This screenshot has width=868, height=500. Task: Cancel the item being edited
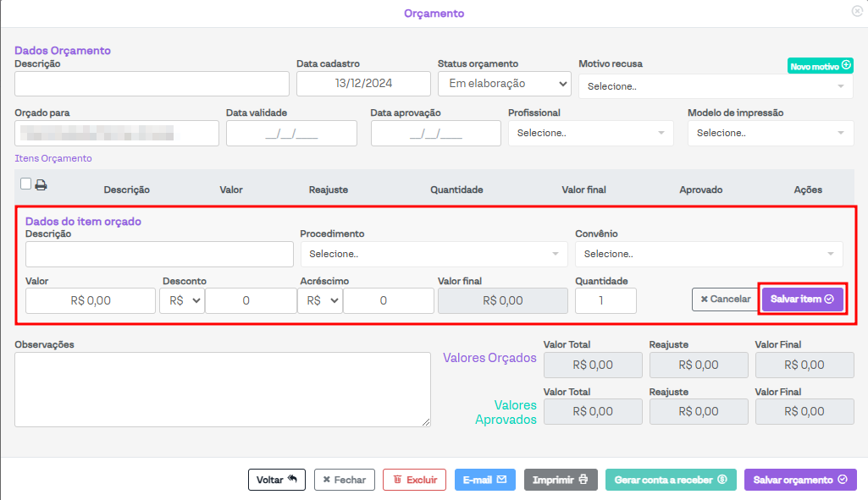725,299
